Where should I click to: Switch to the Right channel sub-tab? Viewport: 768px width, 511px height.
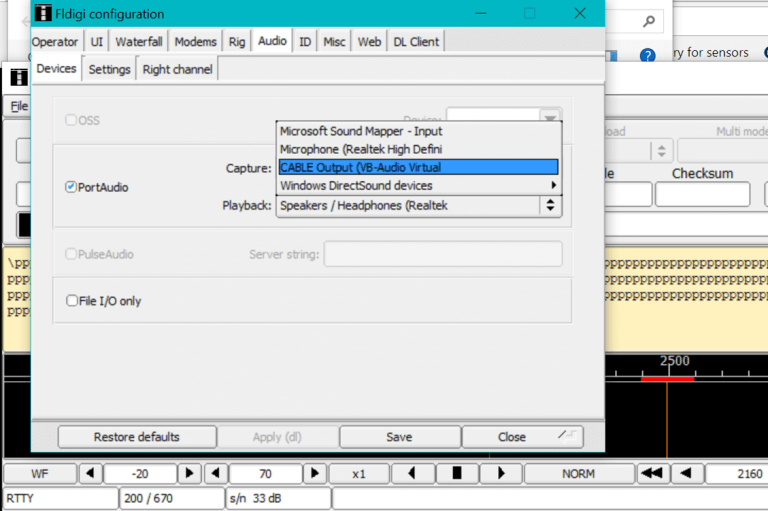[177, 70]
